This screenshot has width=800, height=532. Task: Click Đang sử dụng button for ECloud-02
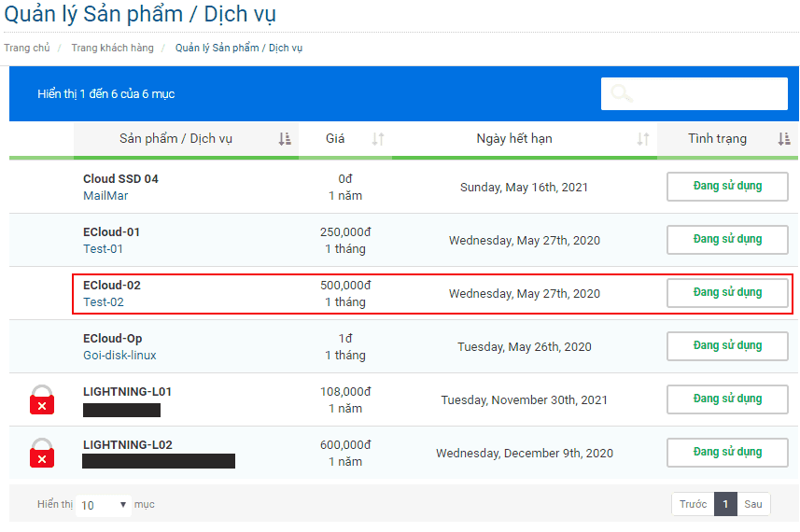tap(727, 293)
